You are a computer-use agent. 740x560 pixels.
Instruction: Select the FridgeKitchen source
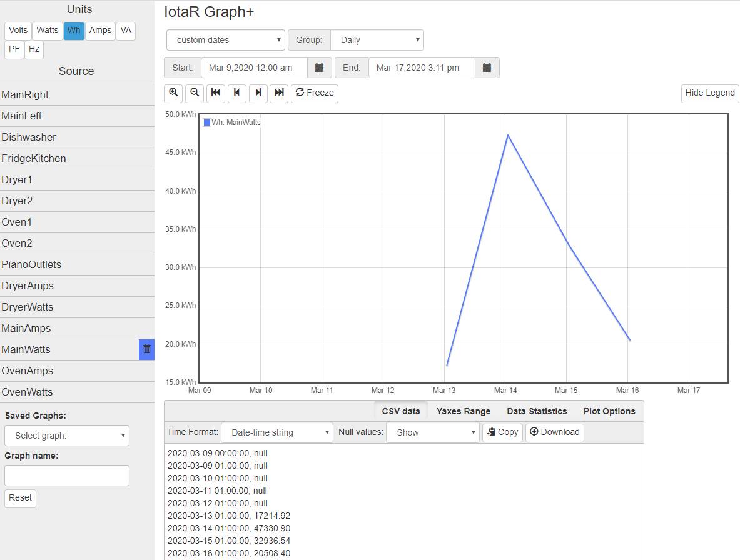click(78, 158)
